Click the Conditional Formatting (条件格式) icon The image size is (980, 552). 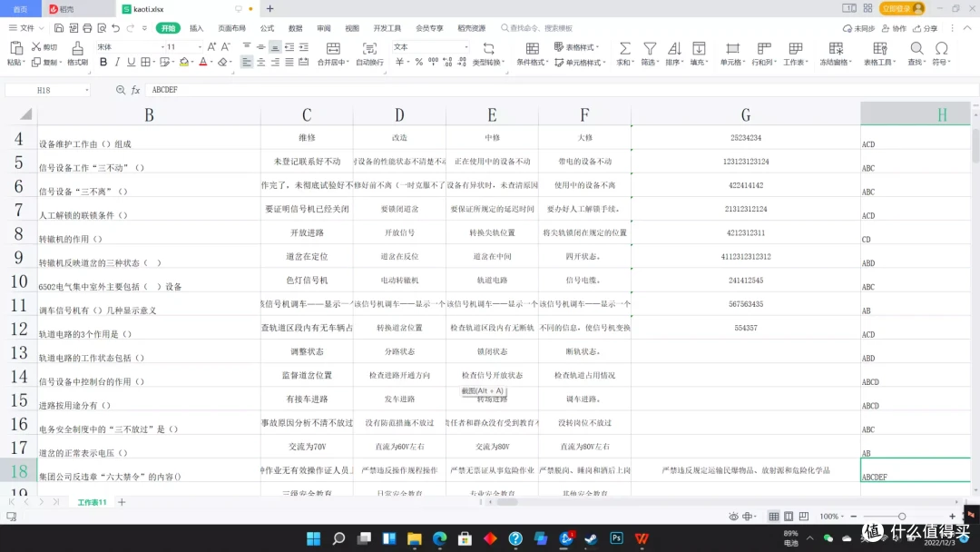click(533, 48)
